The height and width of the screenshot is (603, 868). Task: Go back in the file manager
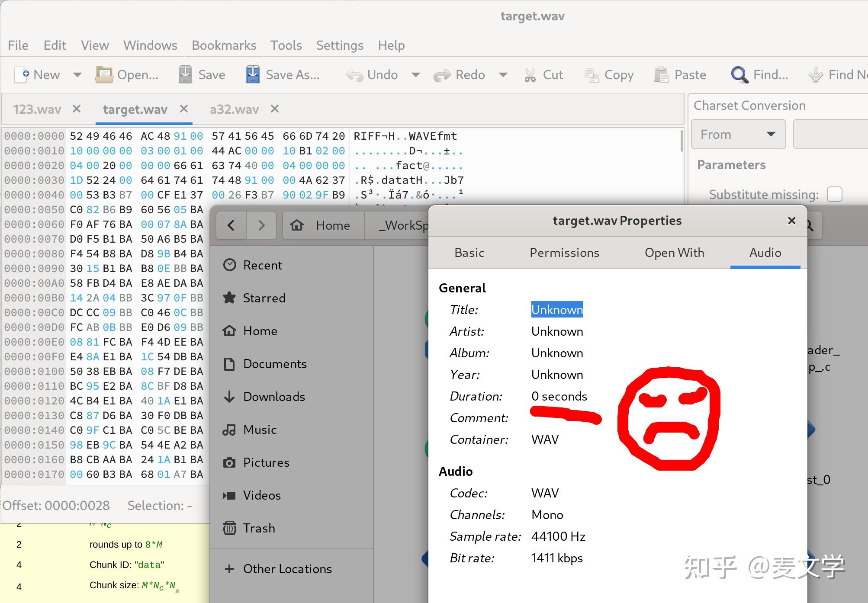point(231,225)
